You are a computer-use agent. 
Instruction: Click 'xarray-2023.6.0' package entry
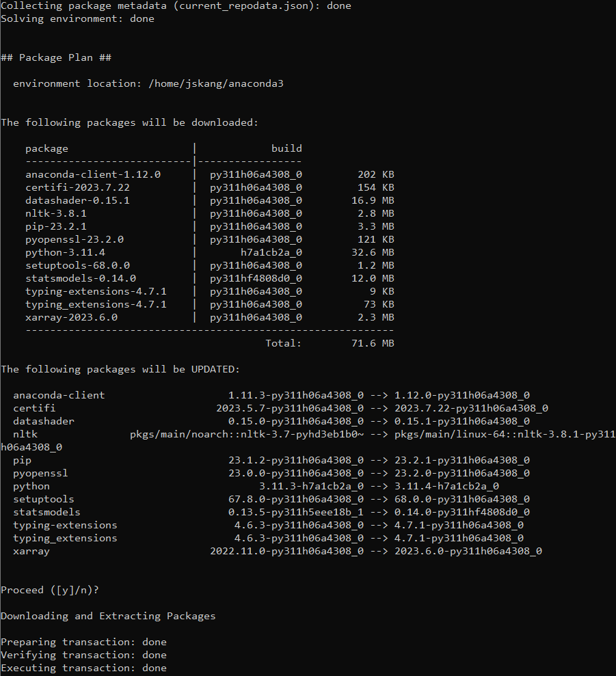pos(72,317)
